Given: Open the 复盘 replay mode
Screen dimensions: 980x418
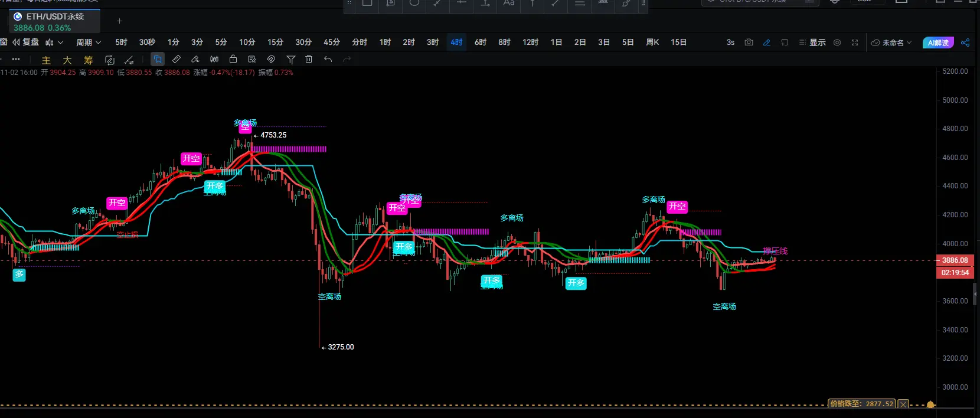Looking at the screenshot, I should pyautogui.click(x=26, y=43).
